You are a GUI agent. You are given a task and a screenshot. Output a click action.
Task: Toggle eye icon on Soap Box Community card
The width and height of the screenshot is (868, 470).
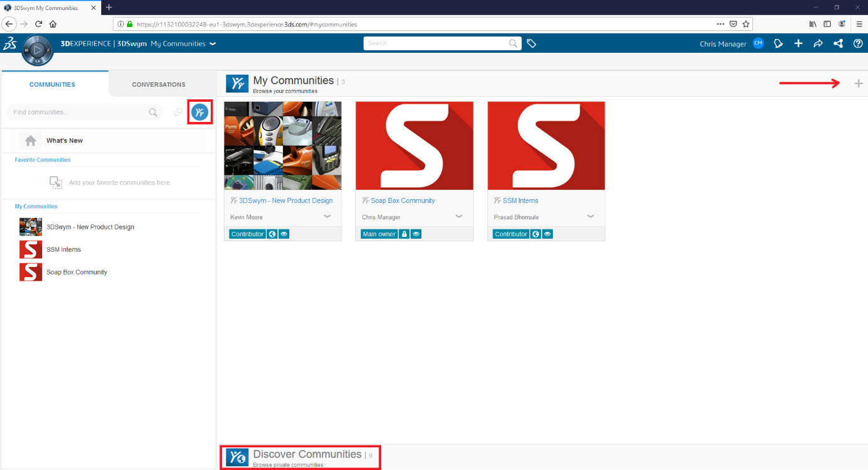coord(416,234)
